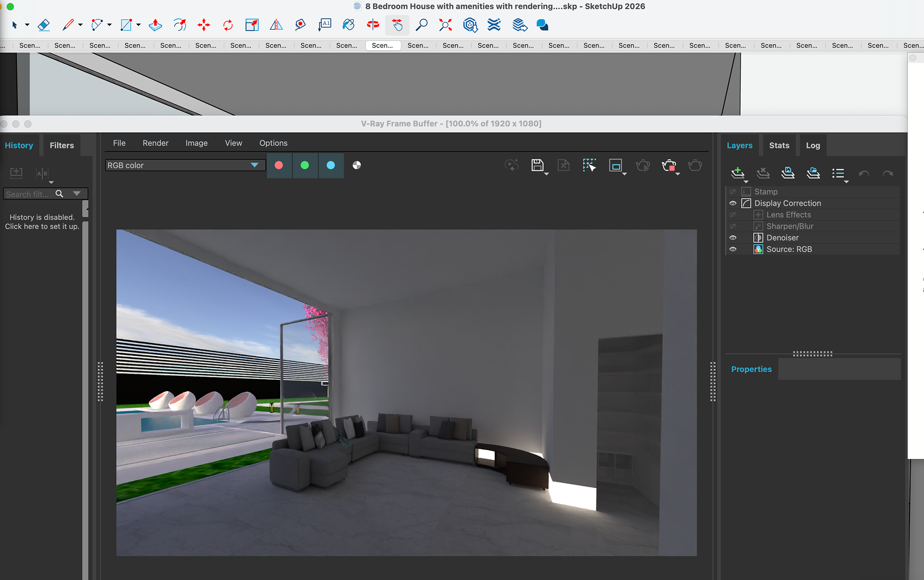This screenshot has height=580, width=924.
Task: Toggle visibility of Display Correction layer
Action: [733, 203]
